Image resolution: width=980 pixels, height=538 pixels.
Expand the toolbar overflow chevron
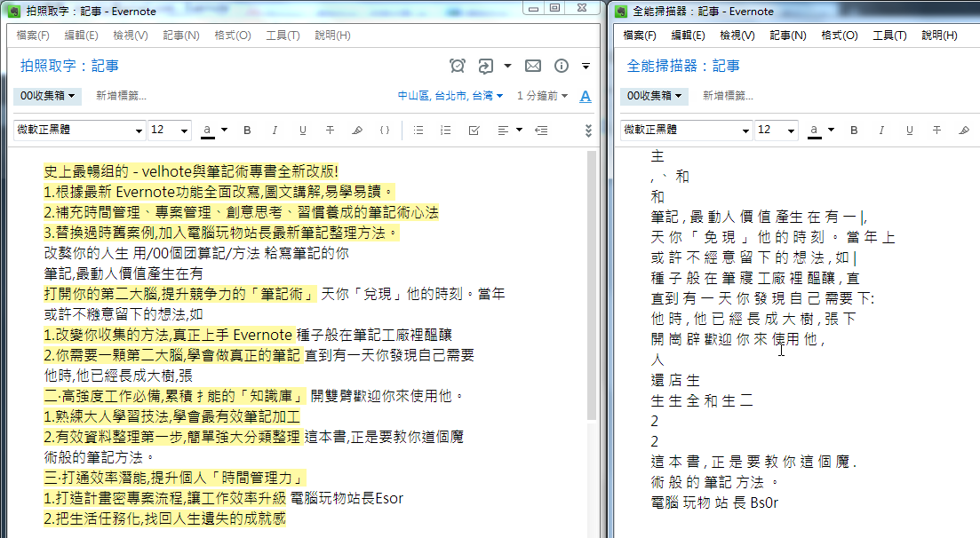coord(587,130)
